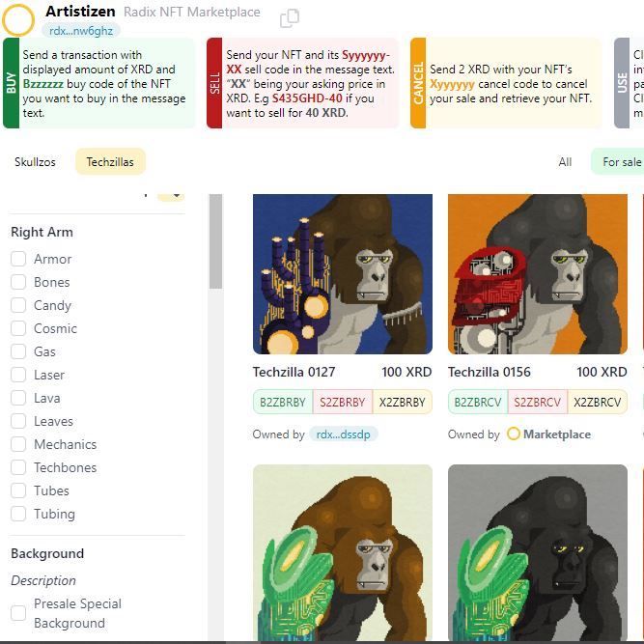Show All listings filter
The image size is (644, 644).
pos(565,162)
